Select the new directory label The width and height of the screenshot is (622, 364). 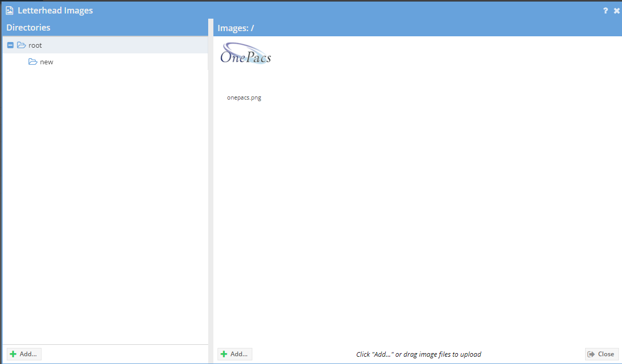(46, 62)
